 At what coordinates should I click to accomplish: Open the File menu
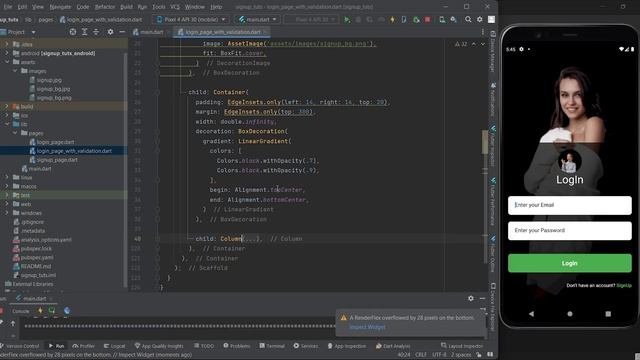click(8, 7)
